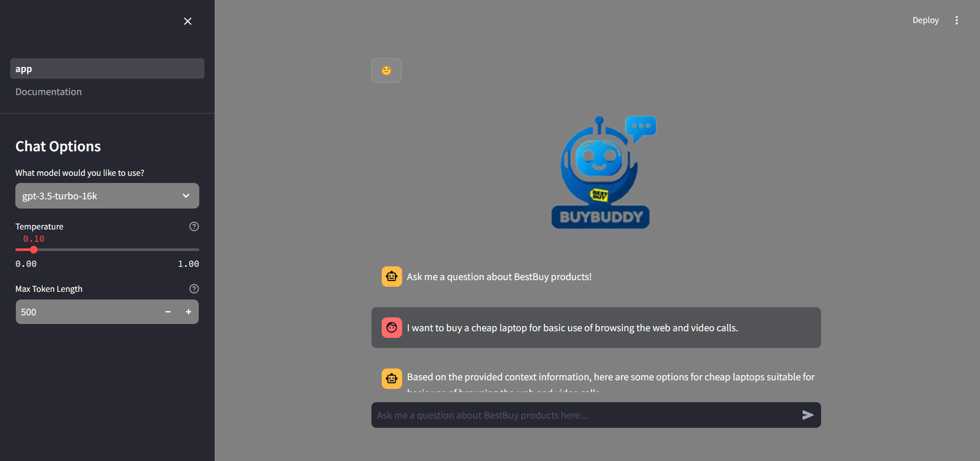This screenshot has height=461, width=980.
Task: Open the app page in sidebar
Action: (107, 68)
